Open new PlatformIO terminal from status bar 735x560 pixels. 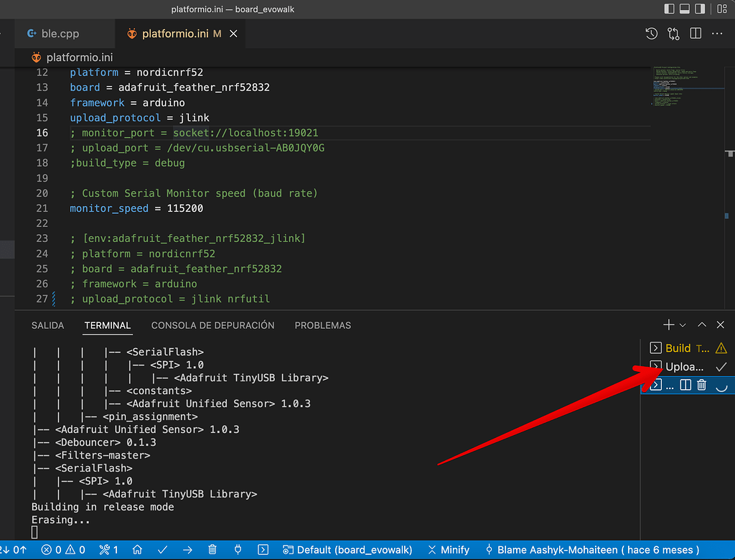263,550
